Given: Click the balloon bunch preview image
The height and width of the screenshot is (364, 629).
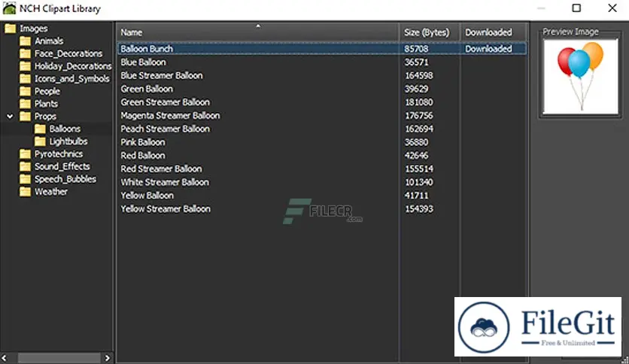Looking at the screenshot, I should click(580, 77).
